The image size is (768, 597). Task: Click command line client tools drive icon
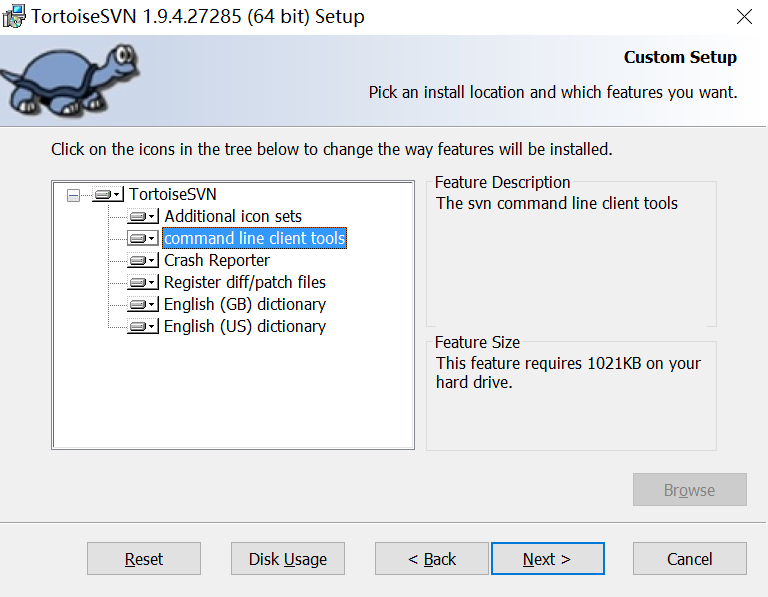click(x=143, y=238)
